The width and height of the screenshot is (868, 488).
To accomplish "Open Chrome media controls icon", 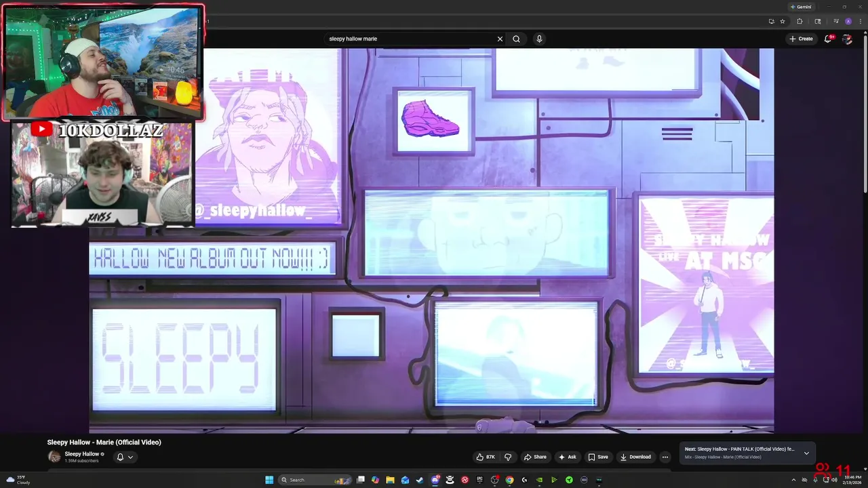I will point(836,21).
